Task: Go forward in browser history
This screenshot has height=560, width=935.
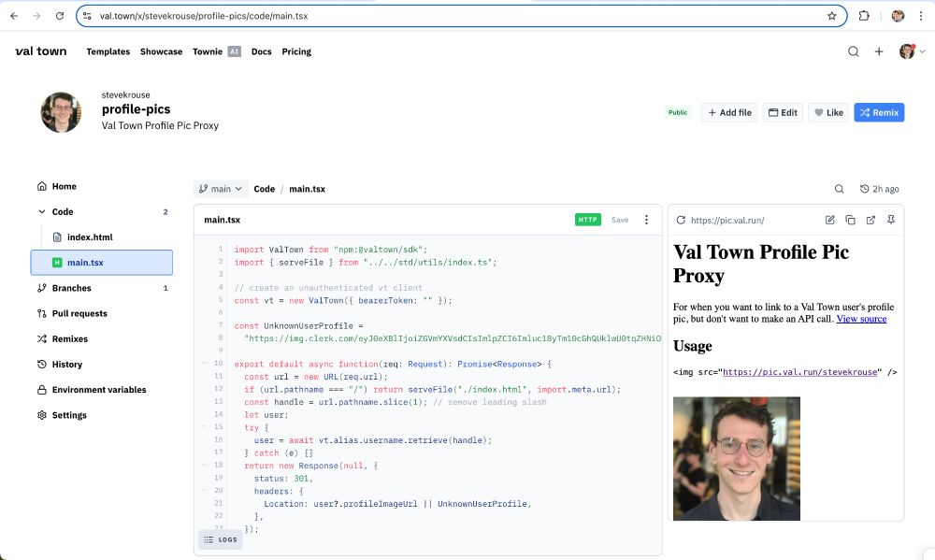Action: [x=37, y=16]
